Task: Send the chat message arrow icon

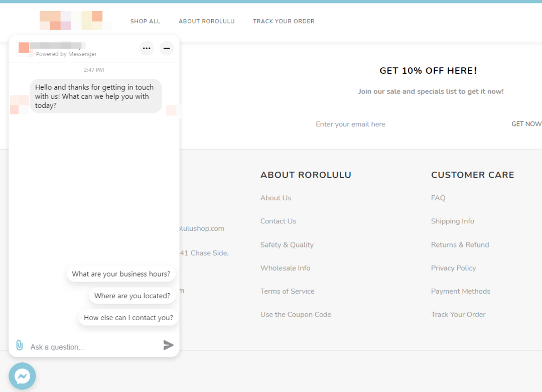Action: pos(168,345)
